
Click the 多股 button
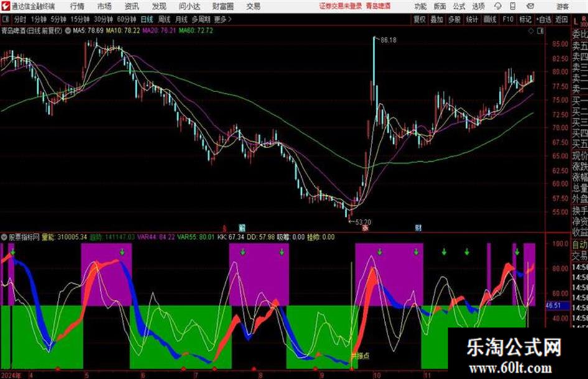pyautogui.click(x=454, y=19)
